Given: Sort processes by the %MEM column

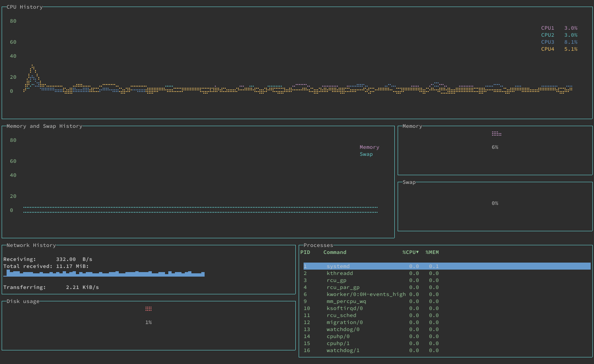Looking at the screenshot, I should [432, 252].
